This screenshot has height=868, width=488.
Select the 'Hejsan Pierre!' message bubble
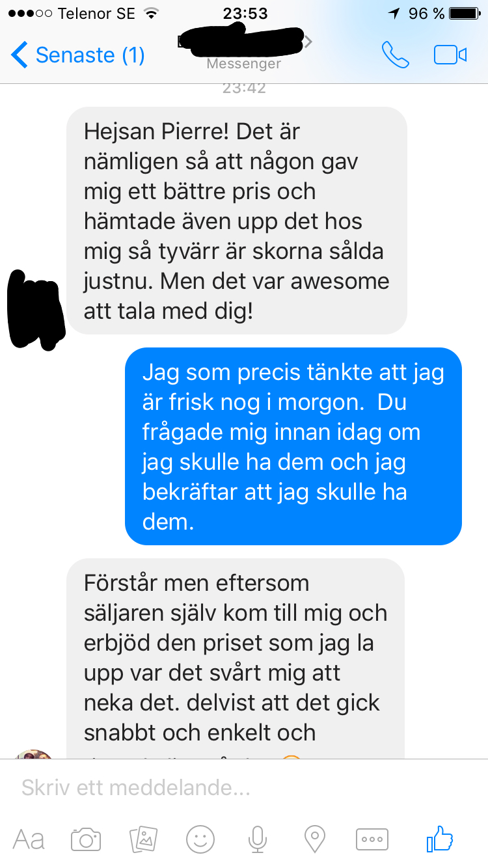(237, 221)
